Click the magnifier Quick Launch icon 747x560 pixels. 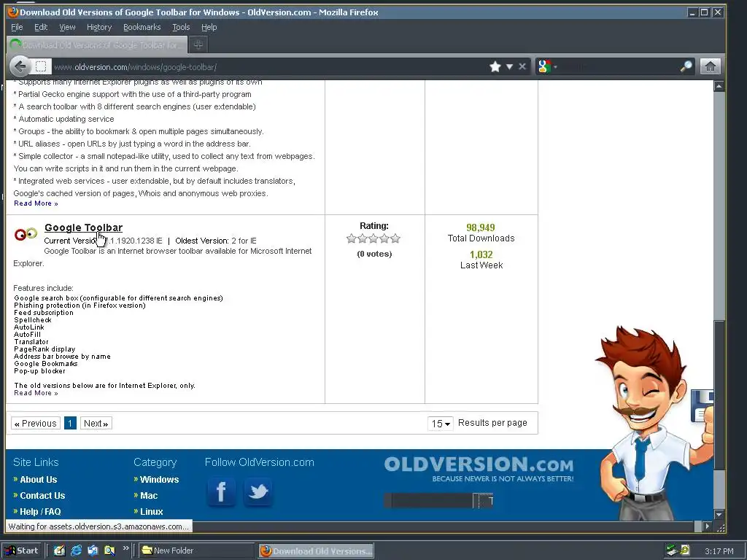coord(109,551)
